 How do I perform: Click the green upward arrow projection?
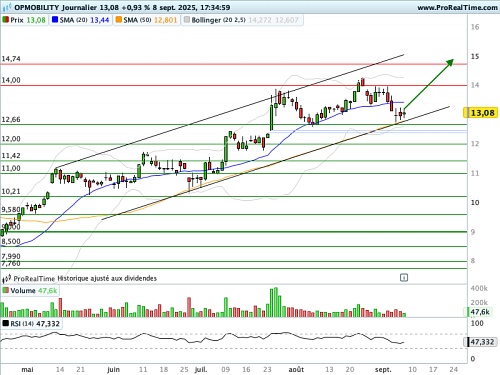pyautogui.click(x=429, y=85)
